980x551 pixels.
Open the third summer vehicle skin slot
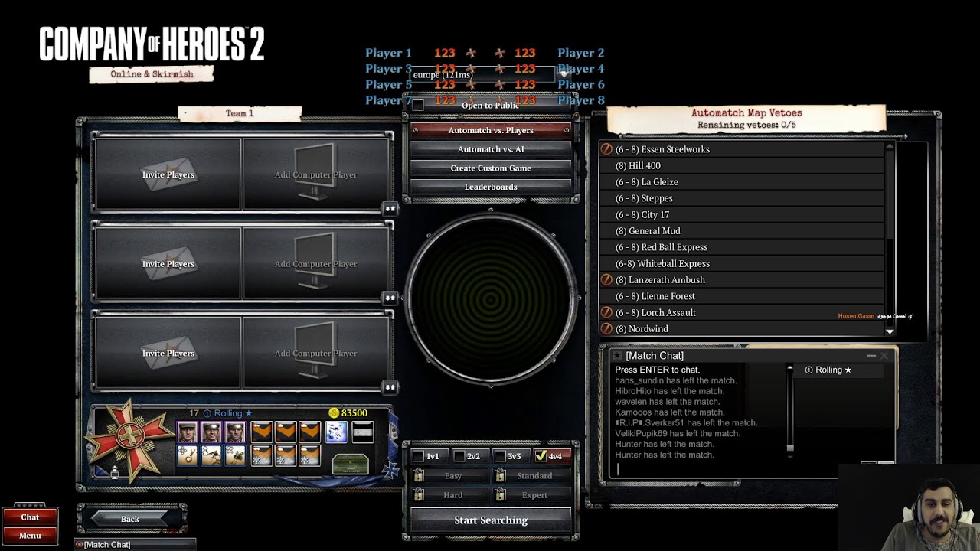(x=309, y=432)
